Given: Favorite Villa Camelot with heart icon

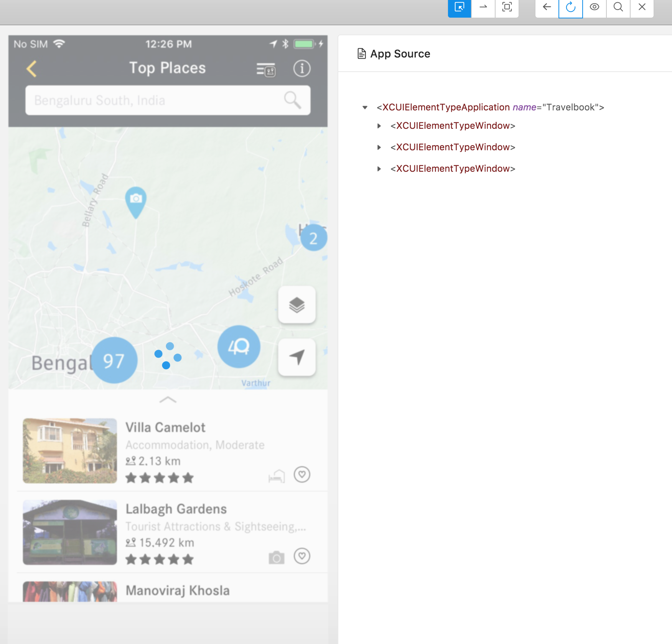Looking at the screenshot, I should click(x=302, y=475).
